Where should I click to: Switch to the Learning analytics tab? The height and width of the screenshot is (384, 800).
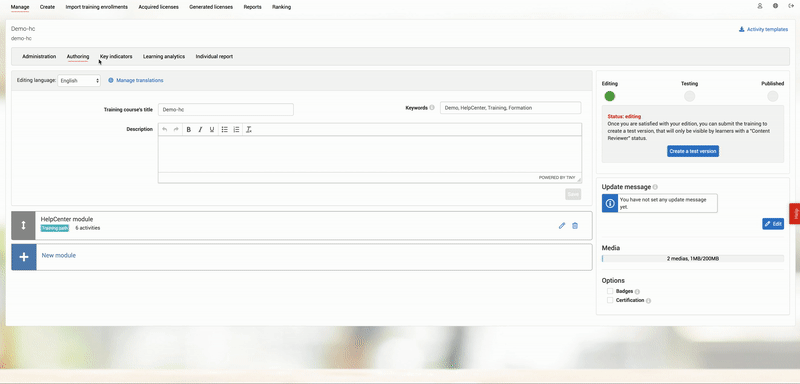pos(164,57)
